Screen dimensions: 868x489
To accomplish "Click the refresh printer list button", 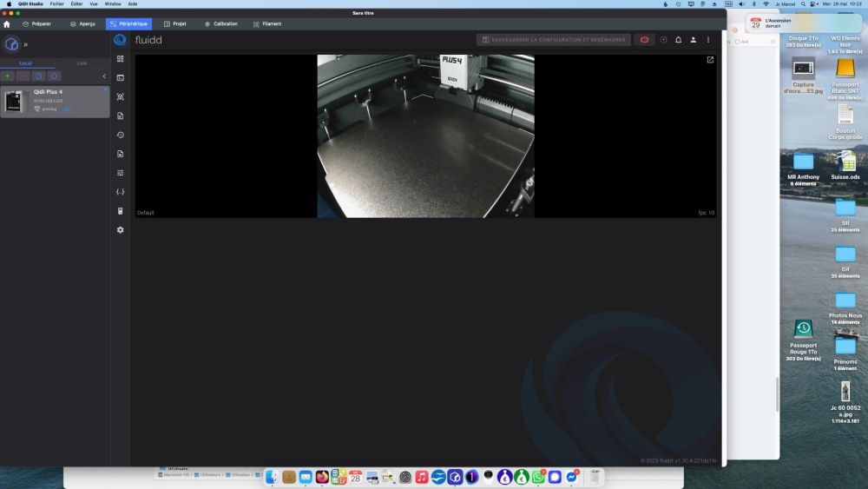I will [54, 76].
